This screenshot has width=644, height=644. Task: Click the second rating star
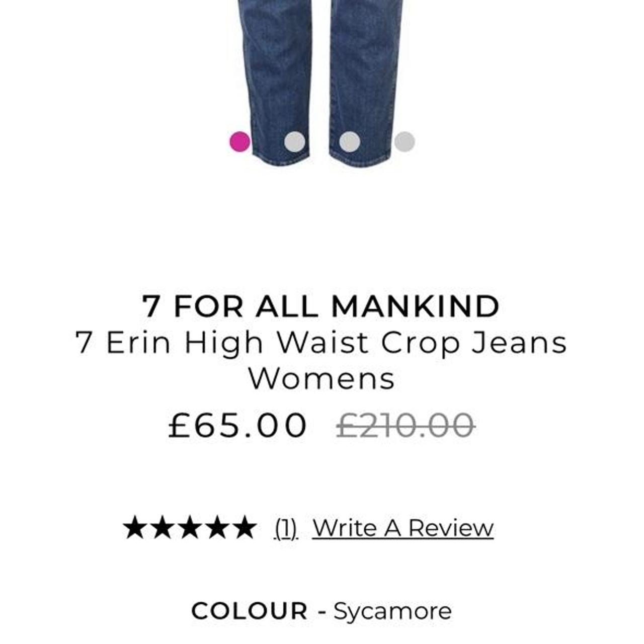[x=162, y=527]
